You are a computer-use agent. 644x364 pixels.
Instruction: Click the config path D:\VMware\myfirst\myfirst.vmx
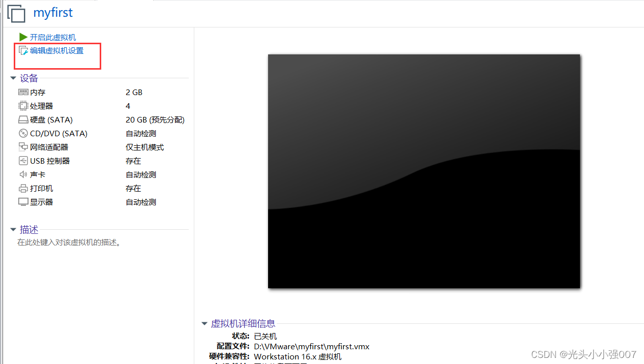pos(312,346)
